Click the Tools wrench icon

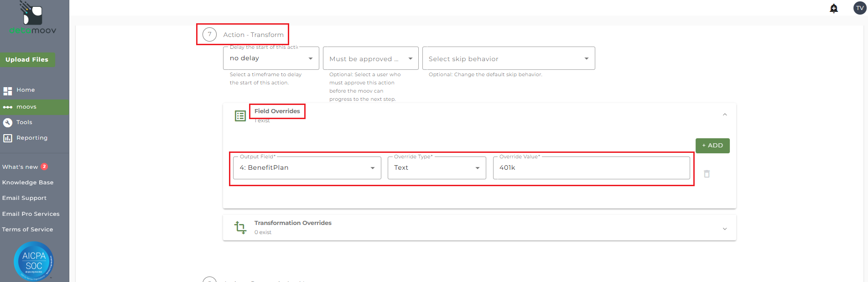coord(8,122)
